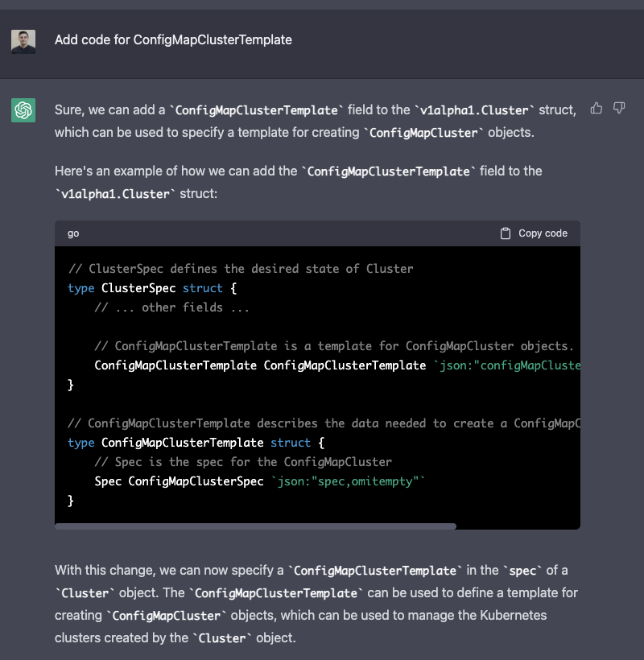Click the thumbs up icon
The width and height of the screenshot is (644, 660).
point(596,108)
